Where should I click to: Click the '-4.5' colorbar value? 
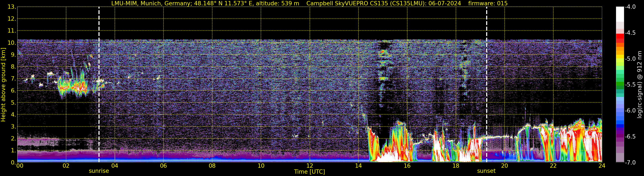coord(630,33)
